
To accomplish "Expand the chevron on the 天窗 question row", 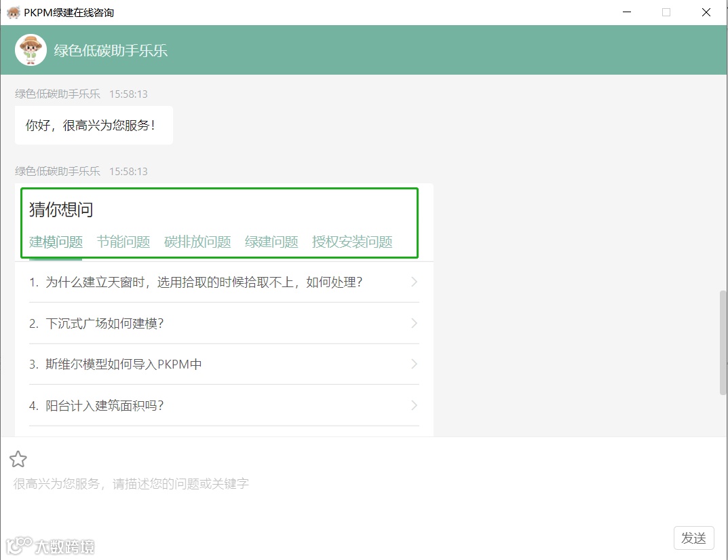I will tap(414, 282).
